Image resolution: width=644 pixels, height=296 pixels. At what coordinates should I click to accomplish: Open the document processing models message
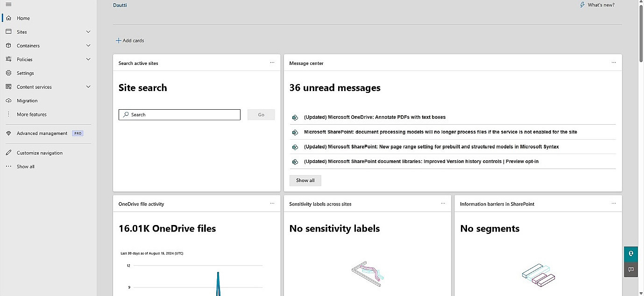(440, 132)
